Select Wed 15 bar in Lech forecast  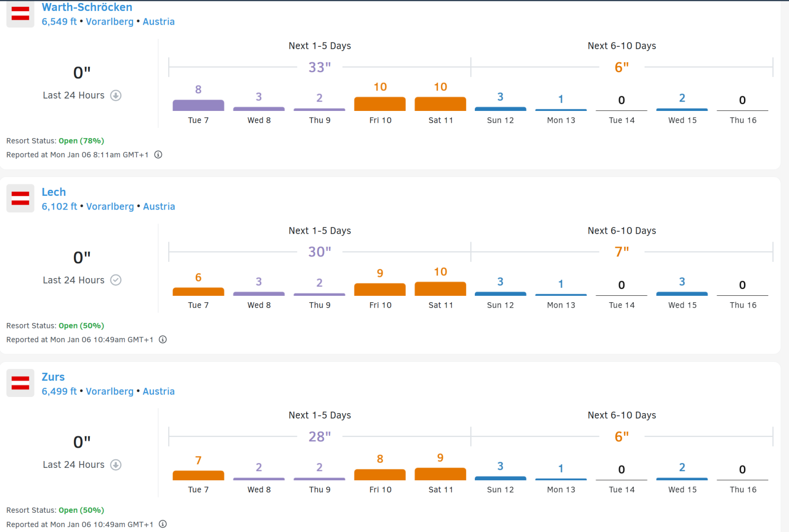(682, 294)
